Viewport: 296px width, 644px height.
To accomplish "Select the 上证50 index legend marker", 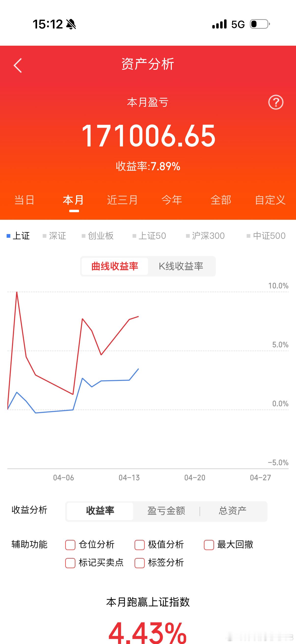I will tap(149, 236).
